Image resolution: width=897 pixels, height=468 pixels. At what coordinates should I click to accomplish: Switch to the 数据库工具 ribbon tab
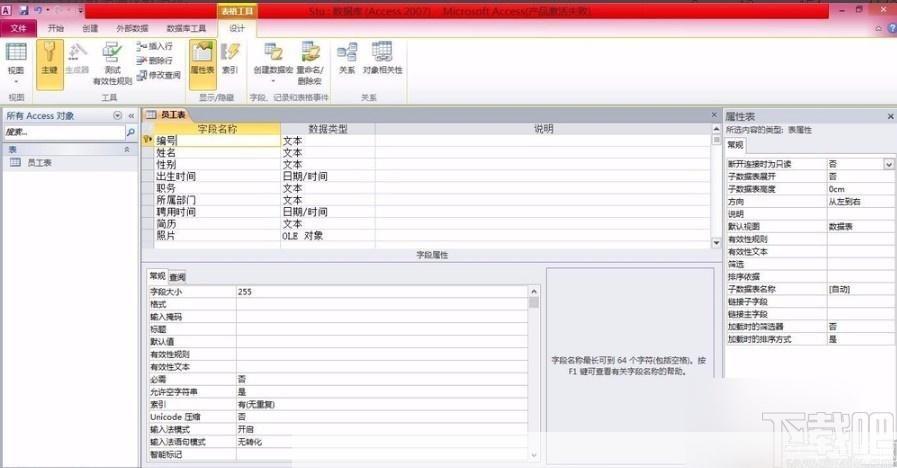[186, 28]
